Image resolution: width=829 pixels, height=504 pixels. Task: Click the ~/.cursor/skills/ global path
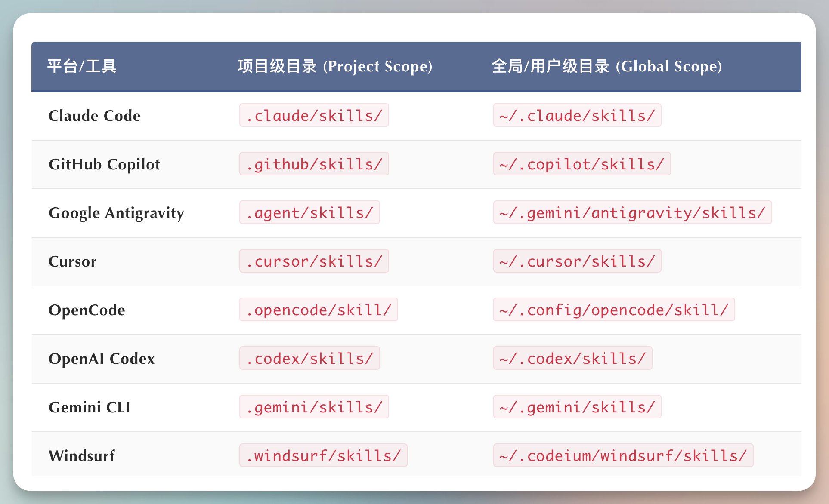[577, 261]
